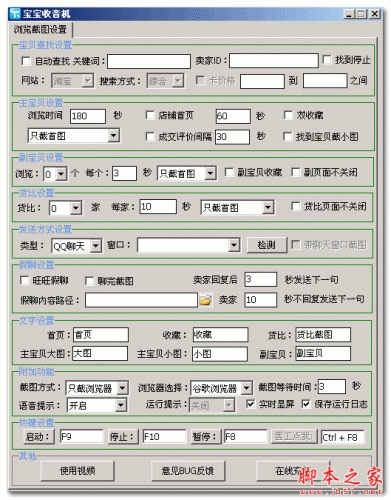Click the 截图等待时间 field
Viewport: 391px width, 500px height.
tap(332, 387)
